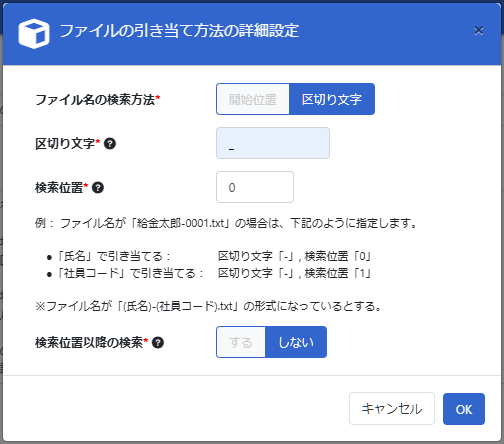Screen dimensions: 504x444
Task: Choose しない for search after position
Action: coord(296,342)
